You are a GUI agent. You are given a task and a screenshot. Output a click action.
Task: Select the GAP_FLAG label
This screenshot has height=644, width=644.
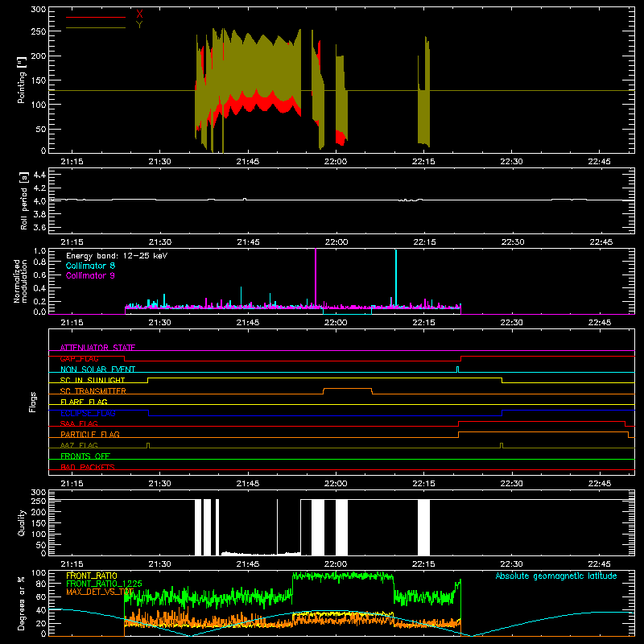79,358
